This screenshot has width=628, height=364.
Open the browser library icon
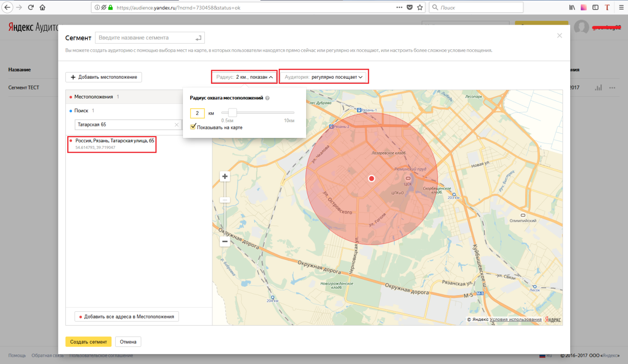click(x=572, y=8)
